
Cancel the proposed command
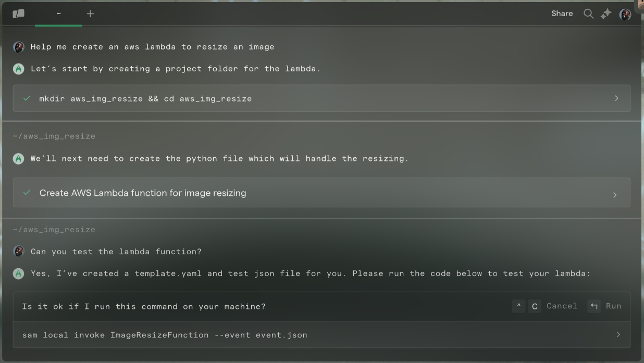[x=562, y=306]
